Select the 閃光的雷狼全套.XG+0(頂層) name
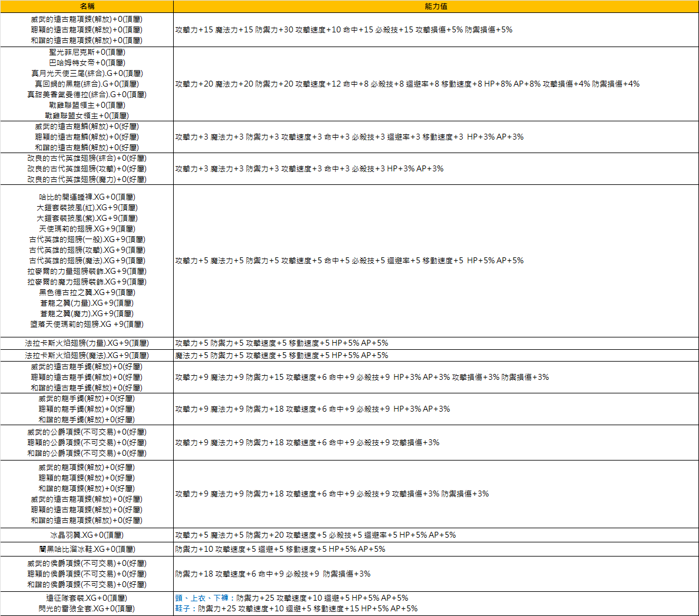Image resolution: width=699 pixels, height=616 pixels. point(87,608)
